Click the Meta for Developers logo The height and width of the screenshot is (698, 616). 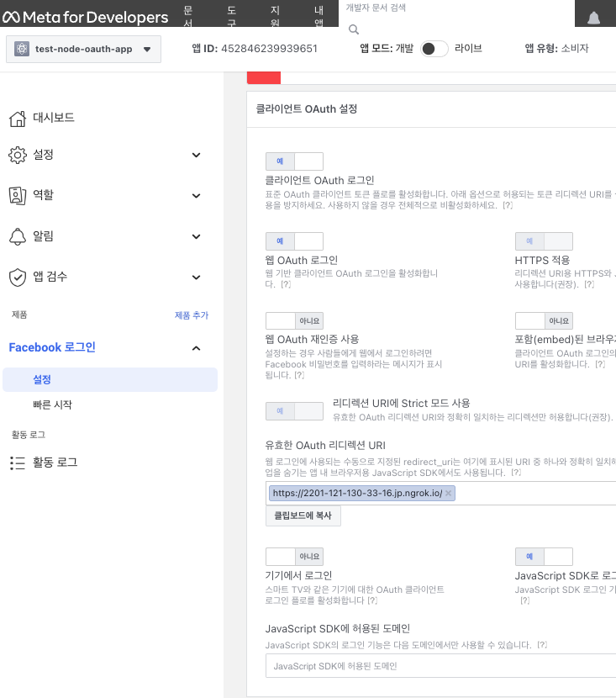pos(86,17)
